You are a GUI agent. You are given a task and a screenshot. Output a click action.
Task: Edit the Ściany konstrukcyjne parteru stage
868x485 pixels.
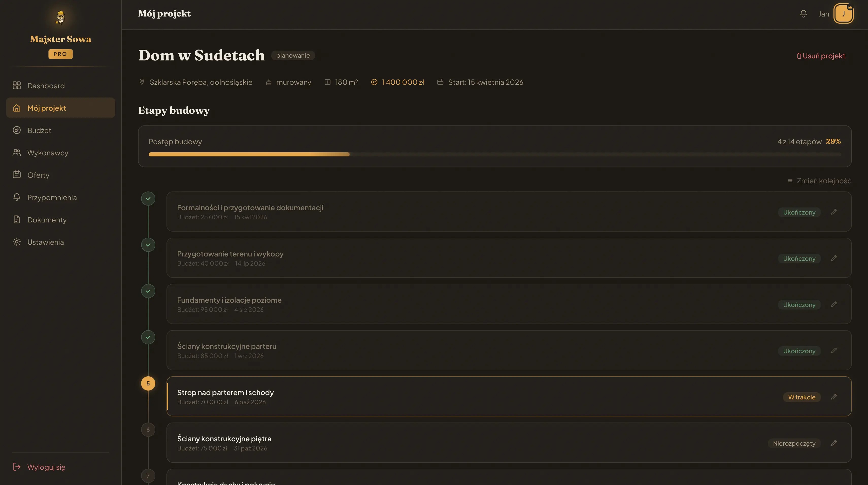834,350
